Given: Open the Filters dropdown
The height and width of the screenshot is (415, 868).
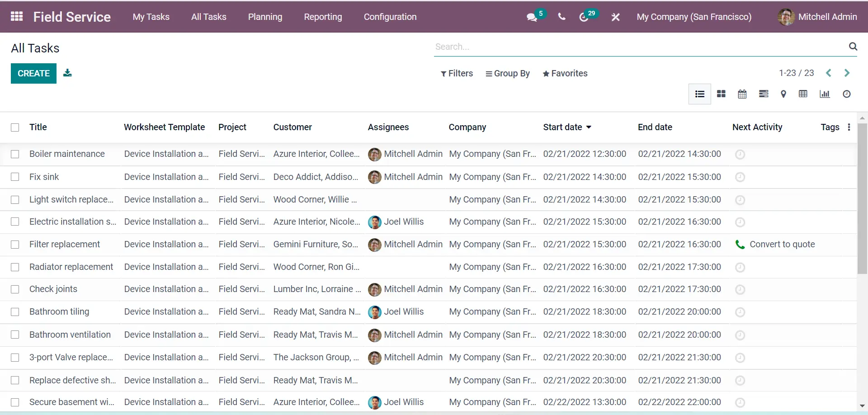Looking at the screenshot, I should tap(457, 73).
